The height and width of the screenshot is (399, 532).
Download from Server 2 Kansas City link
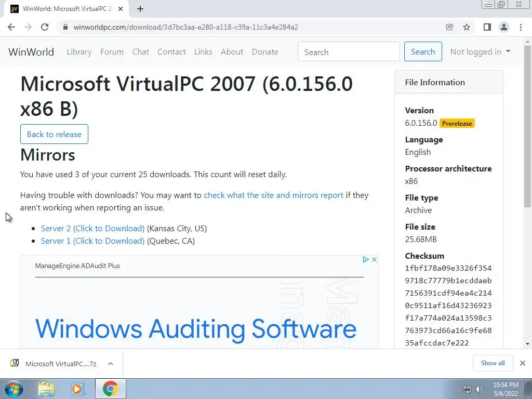point(92,229)
